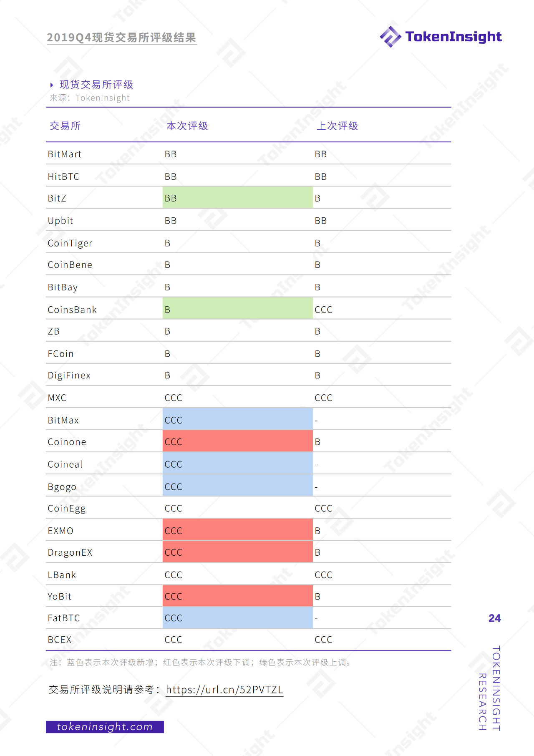Click the 交易所 column header

tap(65, 126)
